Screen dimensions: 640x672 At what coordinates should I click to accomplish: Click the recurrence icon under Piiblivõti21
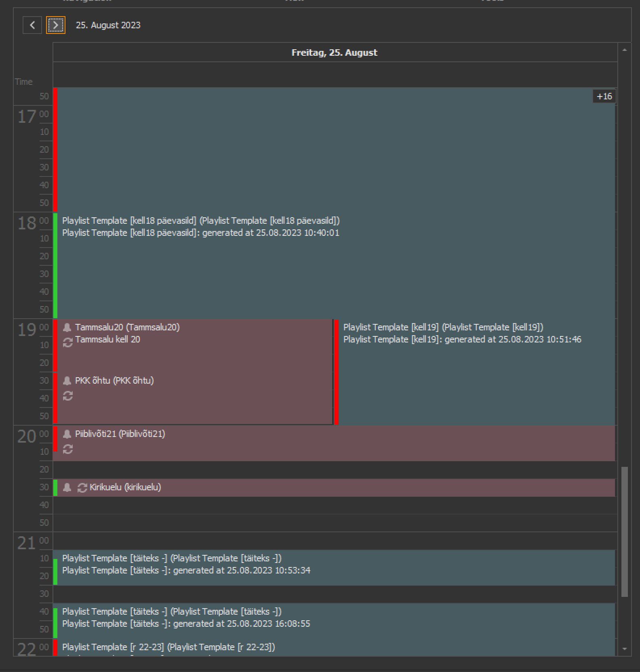click(68, 449)
